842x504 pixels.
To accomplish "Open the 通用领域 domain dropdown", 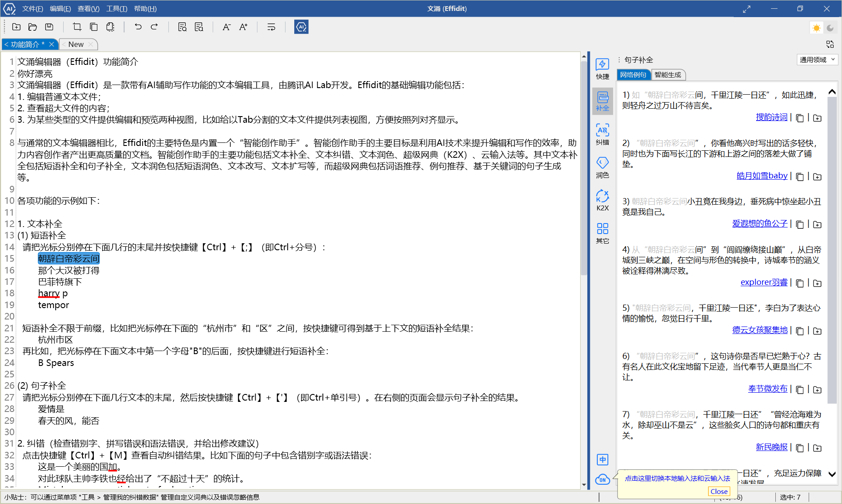I will [817, 60].
